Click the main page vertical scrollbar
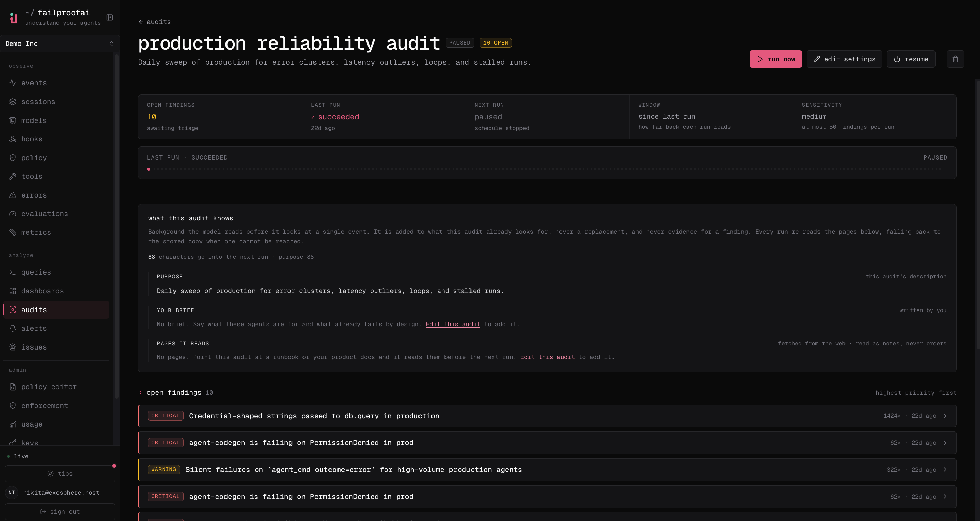The image size is (980, 521). 977,215
